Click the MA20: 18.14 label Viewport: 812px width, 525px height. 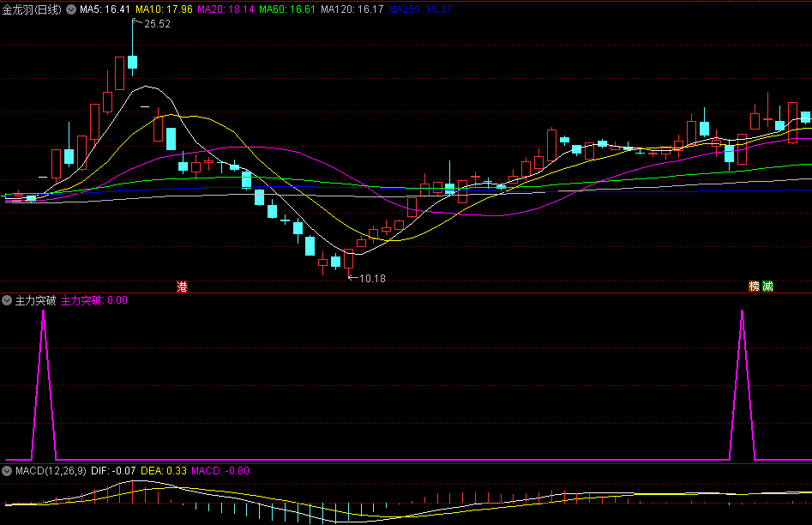(x=226, y=9)
